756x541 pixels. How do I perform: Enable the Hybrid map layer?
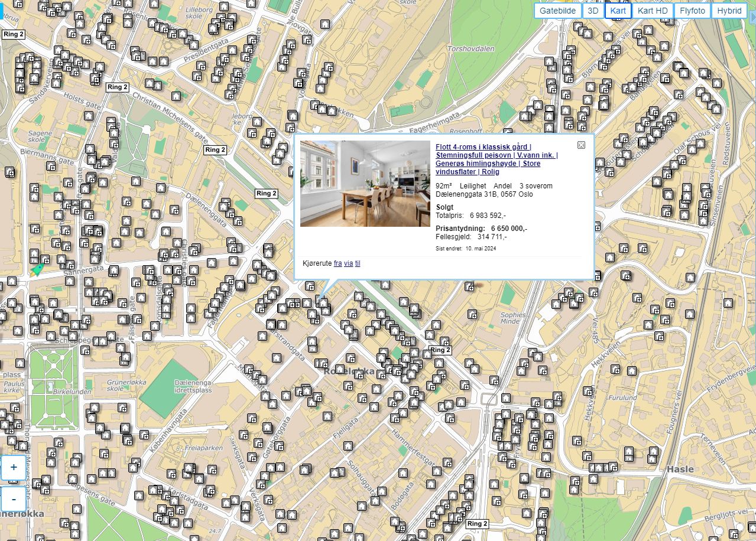(729, 11)
